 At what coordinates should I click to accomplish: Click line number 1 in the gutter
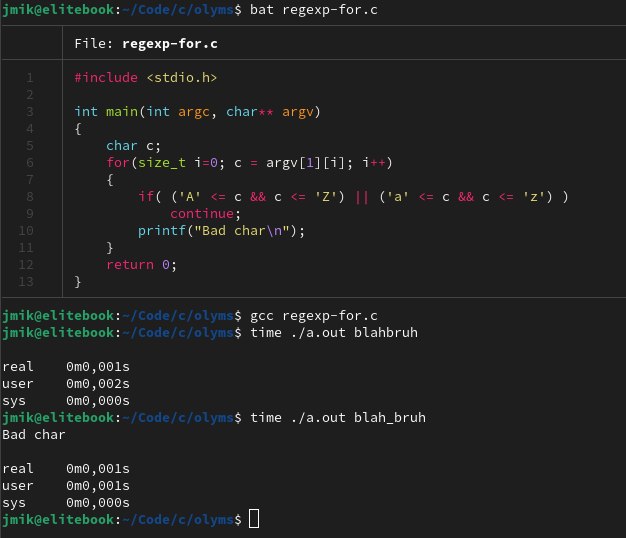tap(30, 77)
